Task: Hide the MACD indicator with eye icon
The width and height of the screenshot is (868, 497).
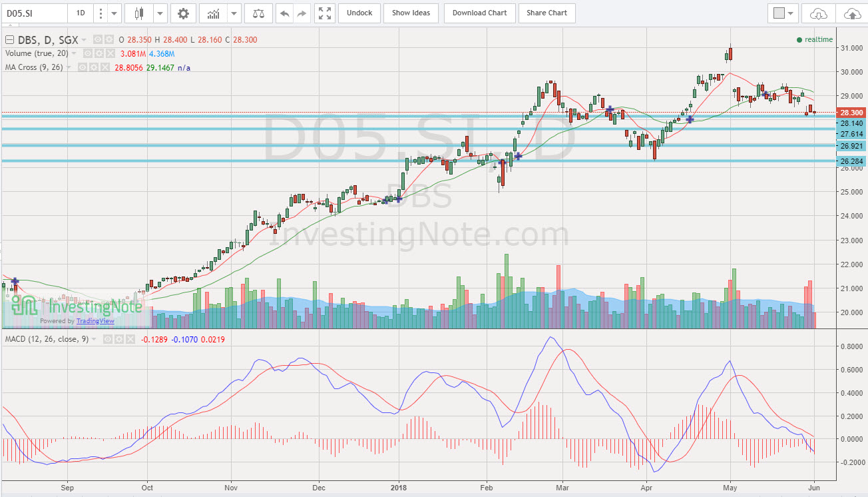Action: [x=108, y=339]
